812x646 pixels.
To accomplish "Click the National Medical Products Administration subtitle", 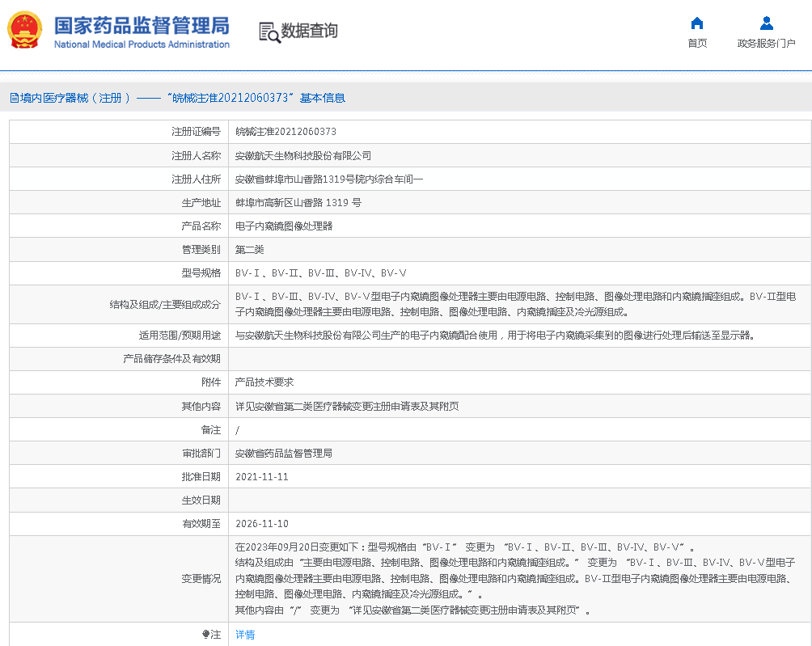I will click(x=142, y=44).
